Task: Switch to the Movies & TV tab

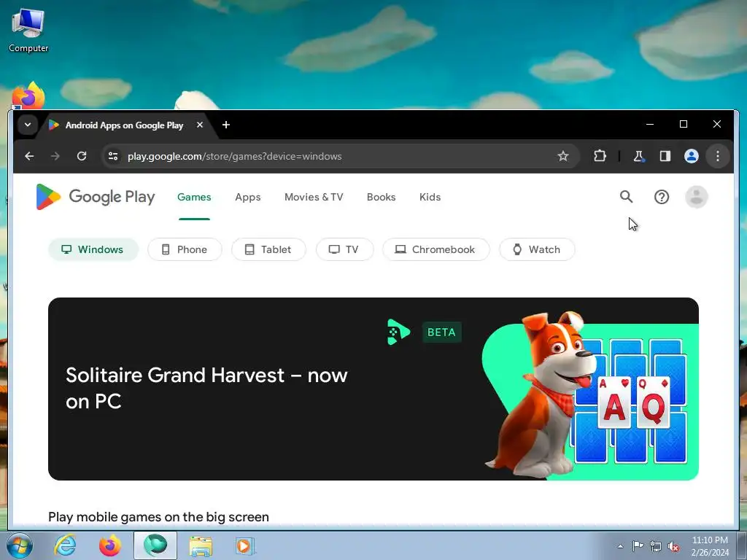Action: point(314,197)
